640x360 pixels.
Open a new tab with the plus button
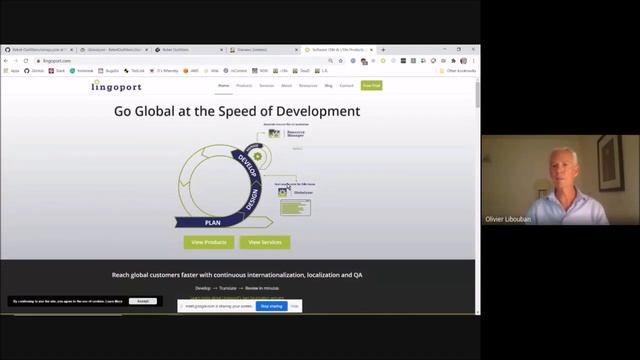[383, 50]
